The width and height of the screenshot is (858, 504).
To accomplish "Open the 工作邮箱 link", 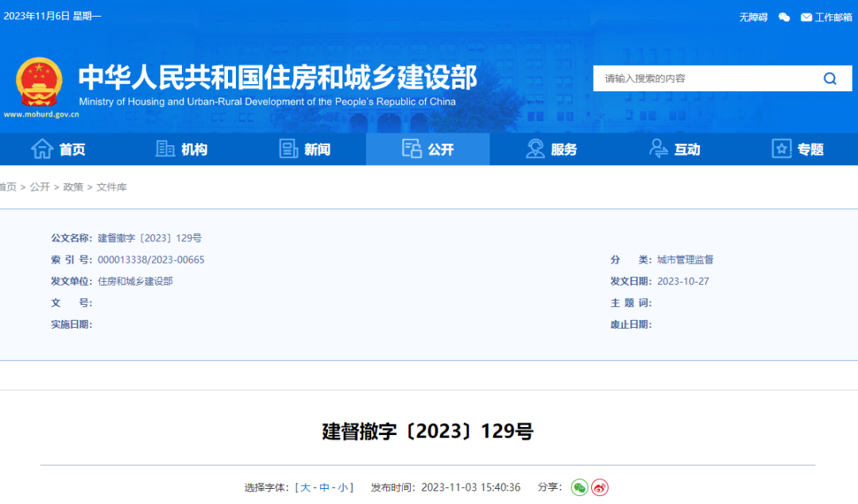I will [833, 17].
